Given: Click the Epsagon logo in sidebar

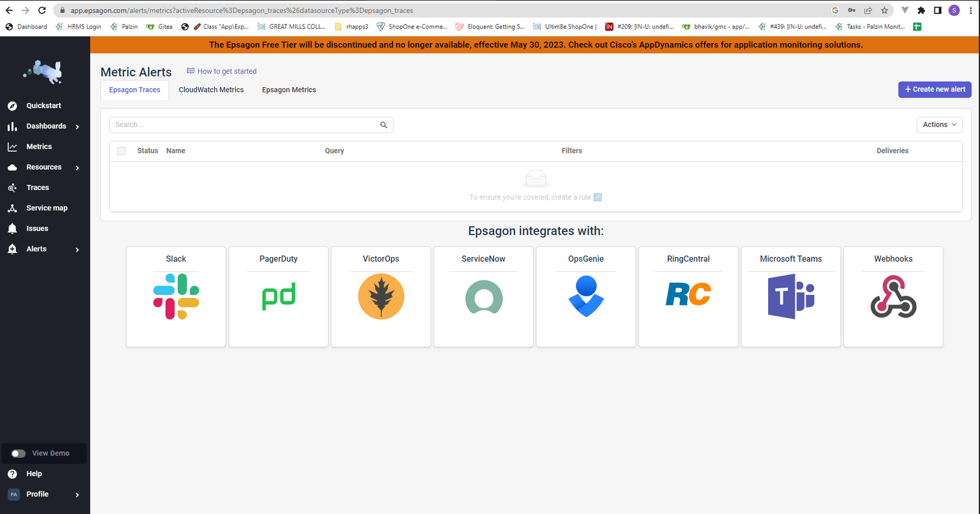Looking at the screenshot, I should point(43,72).
